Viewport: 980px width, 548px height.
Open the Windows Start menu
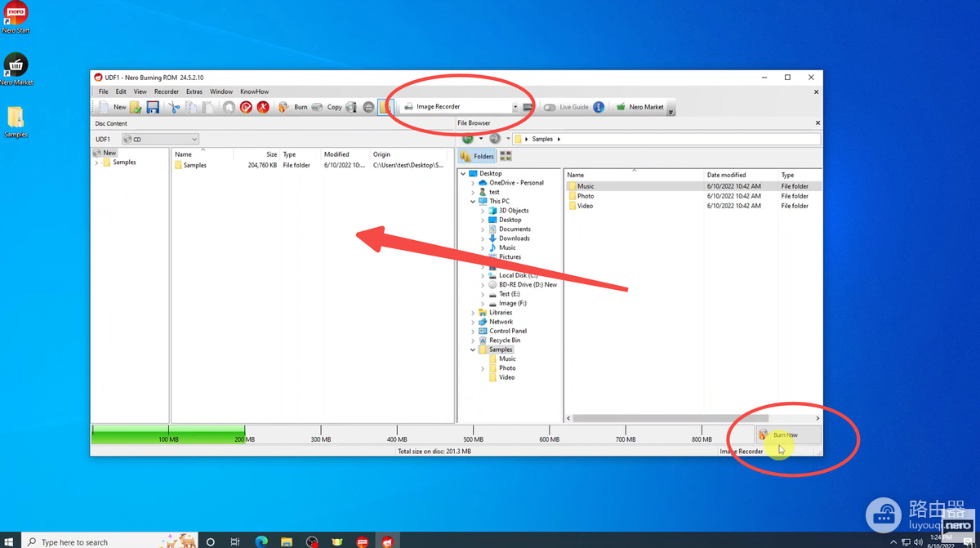(x=10, y=541)
